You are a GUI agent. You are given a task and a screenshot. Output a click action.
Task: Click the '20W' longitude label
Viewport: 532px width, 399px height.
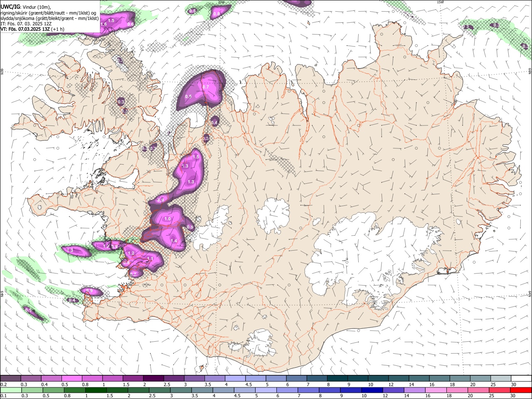click(221, 2)
